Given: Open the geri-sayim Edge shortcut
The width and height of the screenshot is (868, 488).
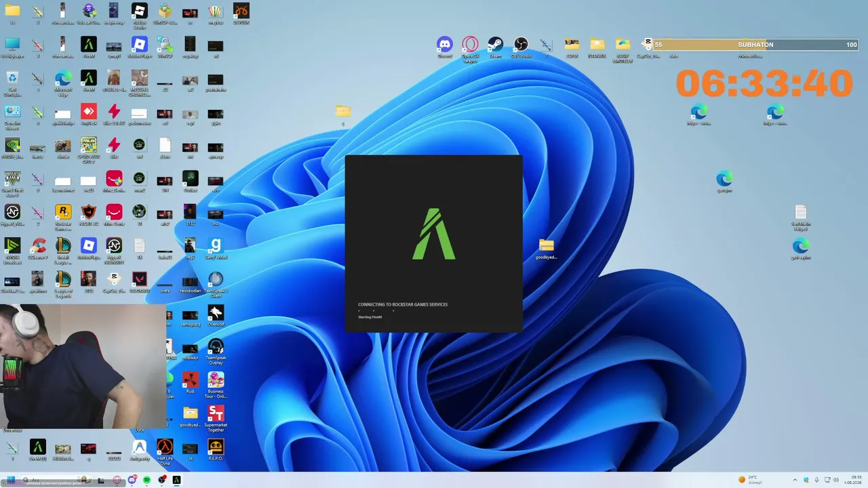Looking at the screenshot, I should [x=801, y=249].
